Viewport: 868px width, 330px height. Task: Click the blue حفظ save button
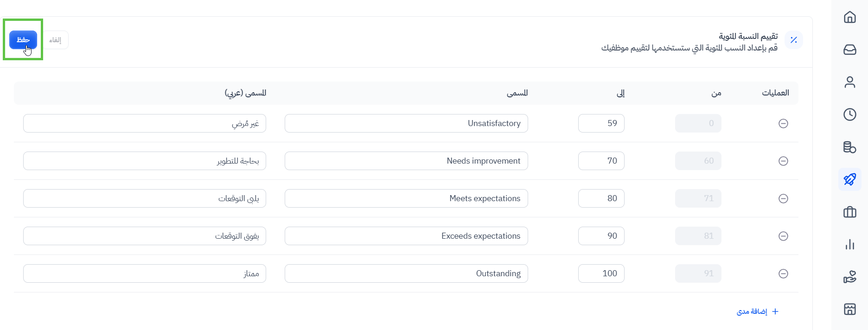coord(23,40)
